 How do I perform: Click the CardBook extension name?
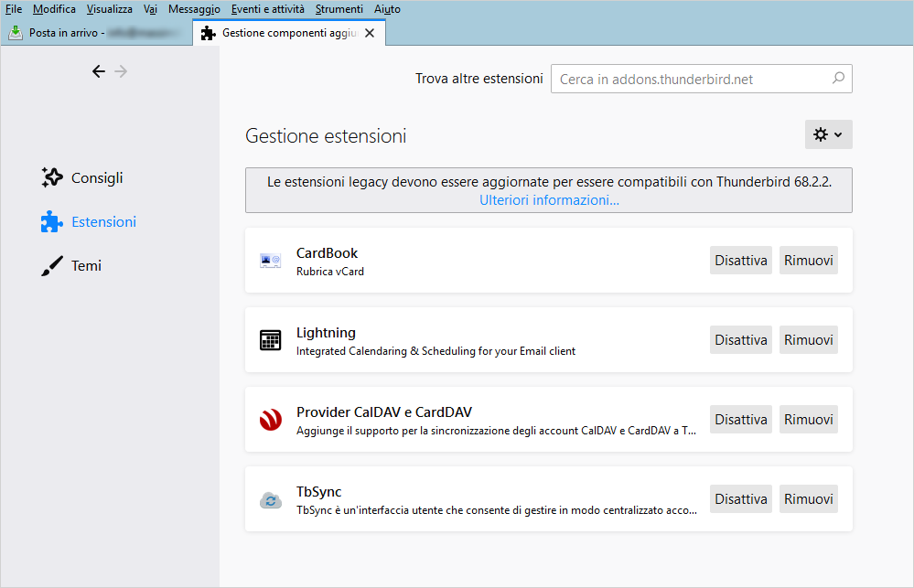point(327,253)
